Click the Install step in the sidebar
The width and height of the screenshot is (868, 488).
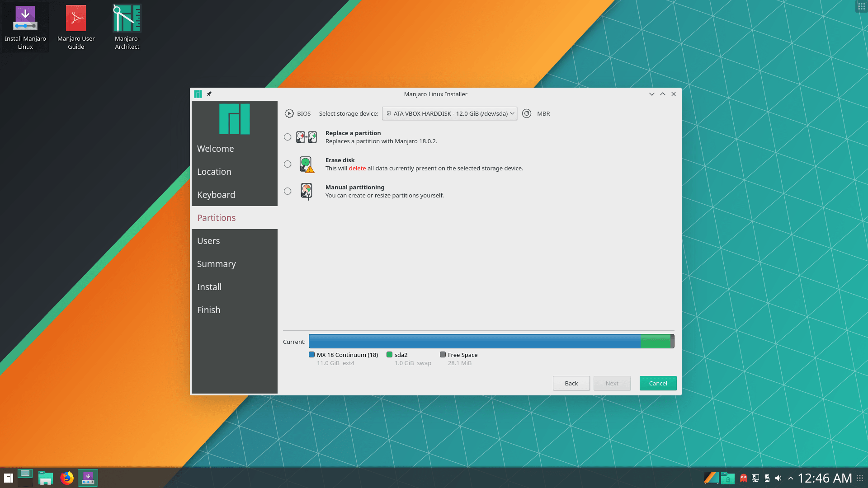(234, 287)
